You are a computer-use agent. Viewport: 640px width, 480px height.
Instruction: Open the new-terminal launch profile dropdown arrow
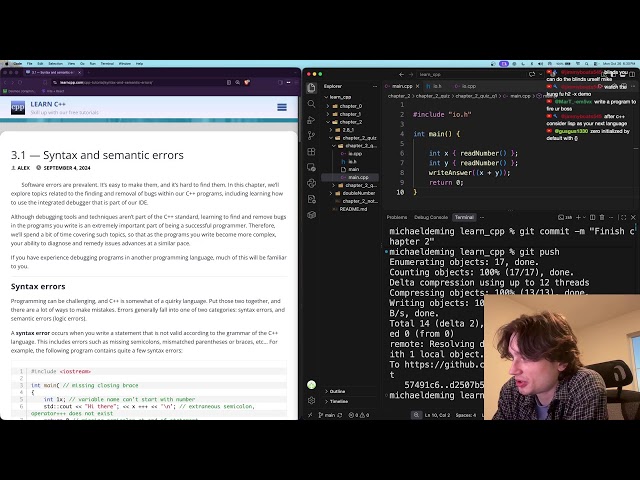(x=584, y=217)
